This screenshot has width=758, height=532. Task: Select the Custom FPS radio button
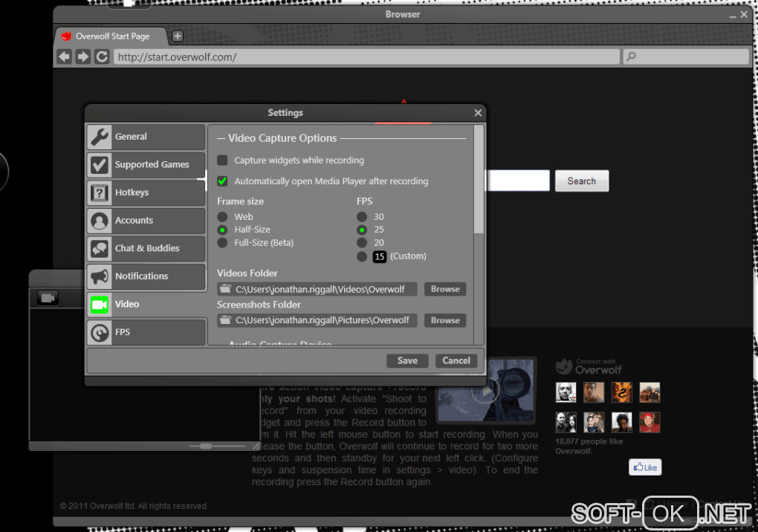pos(362,256)
